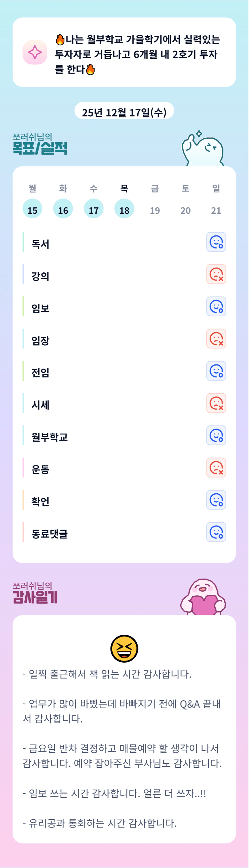Screen dimensions: 249x868
Task: Click the smiley status icon for 임보
Action: click(x=216, y=307)
